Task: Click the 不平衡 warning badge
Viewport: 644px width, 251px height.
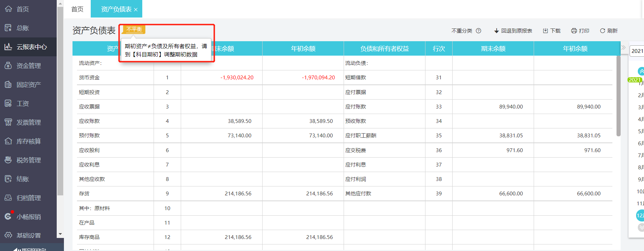Action: click(134, 30)
